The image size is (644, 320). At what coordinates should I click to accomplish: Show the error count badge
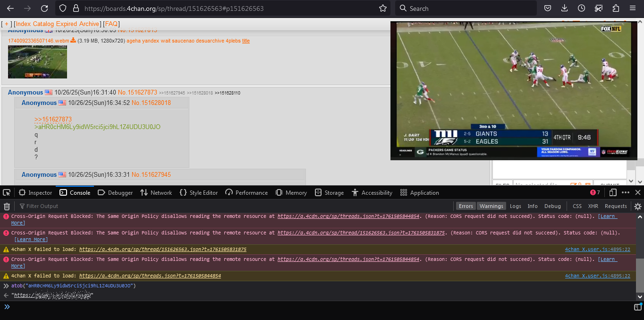pos(595,192)
